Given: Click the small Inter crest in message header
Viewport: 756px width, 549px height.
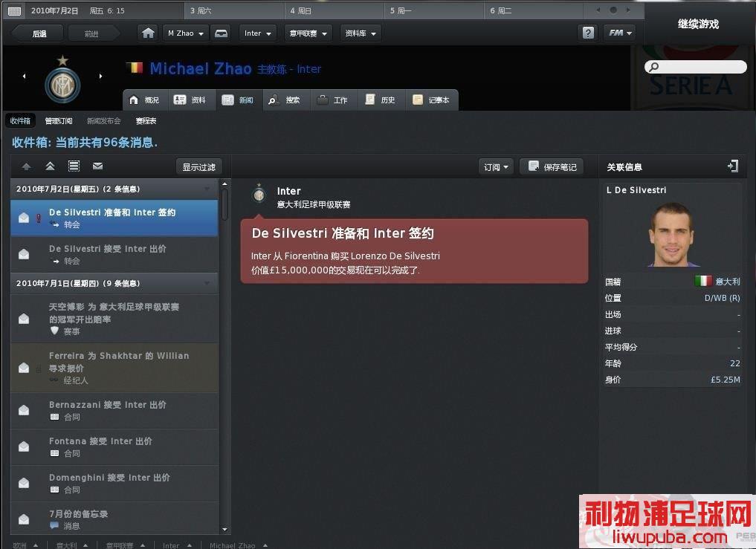Looking at the screenshot, I should pyautogui.click(x=259, y=195).
